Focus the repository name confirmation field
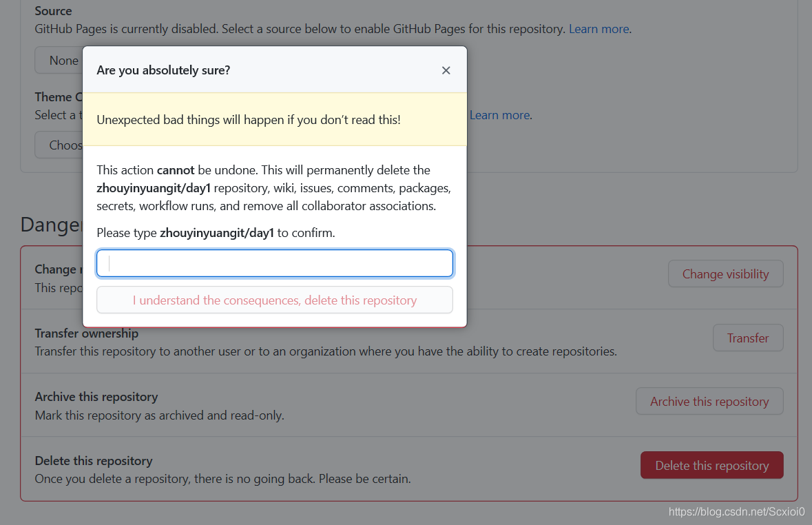The height and width of the screenshot is (525, 812). point(275,263)
